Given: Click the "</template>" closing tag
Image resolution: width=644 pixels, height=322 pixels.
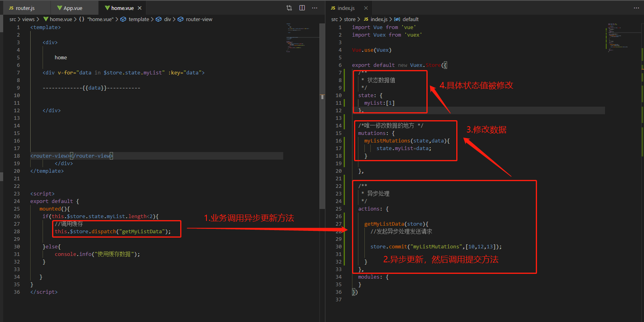Looking at the screenshot, I should click(47, 171).
